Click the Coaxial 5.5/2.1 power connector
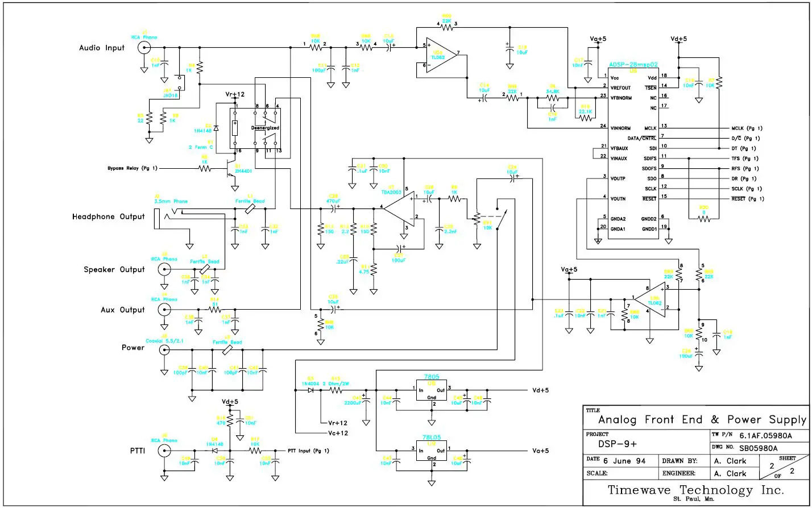 pyautogui.click(x=164, y=349)
